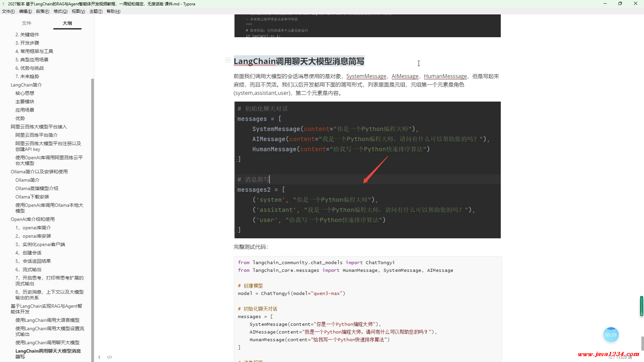Navigate to 使用LangChain调用大语言模型 in the outline

47,320
